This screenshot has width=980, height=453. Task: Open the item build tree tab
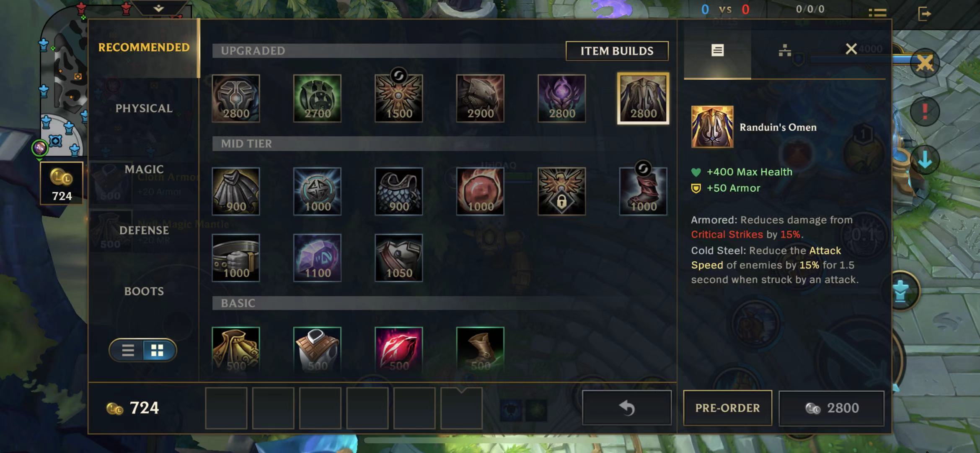[785, 51]
